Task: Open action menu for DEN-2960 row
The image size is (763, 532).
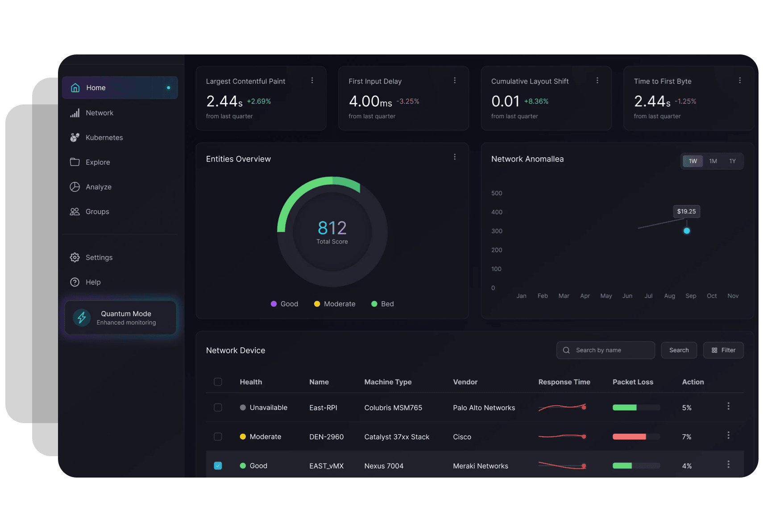Action: click(728, 435)
